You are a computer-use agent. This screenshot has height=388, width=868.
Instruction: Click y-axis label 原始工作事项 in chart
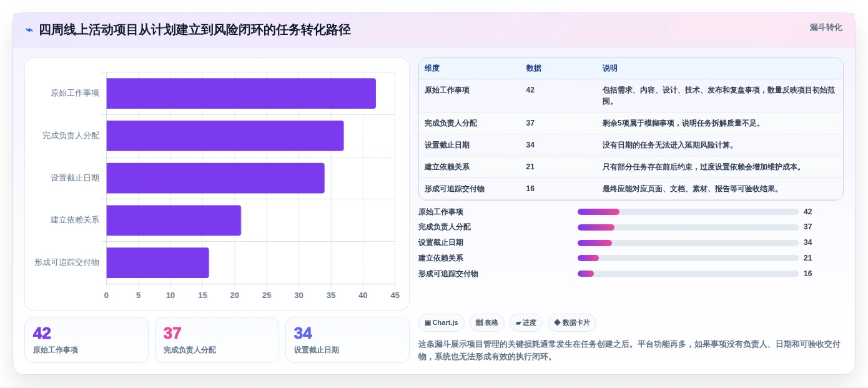[x=75, y=93]
